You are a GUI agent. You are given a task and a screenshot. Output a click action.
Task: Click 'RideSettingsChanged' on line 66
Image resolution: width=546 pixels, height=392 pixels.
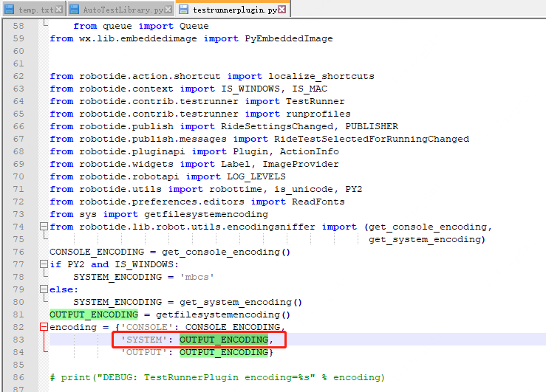(x=277, y=126)
